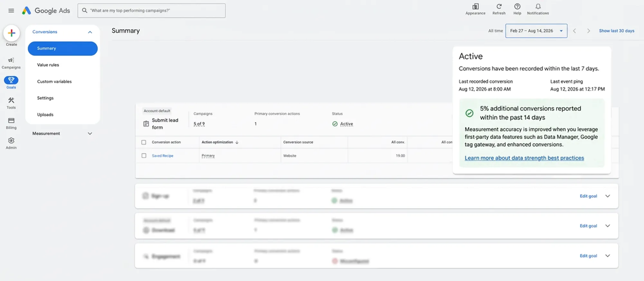
Task: Click Edit goal for Sign-up
Action: tap(588, 196)
